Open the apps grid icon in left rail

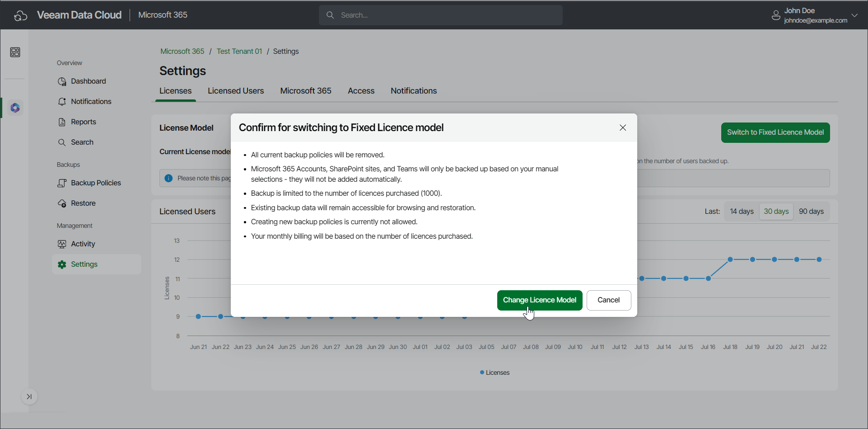[15, 52]
